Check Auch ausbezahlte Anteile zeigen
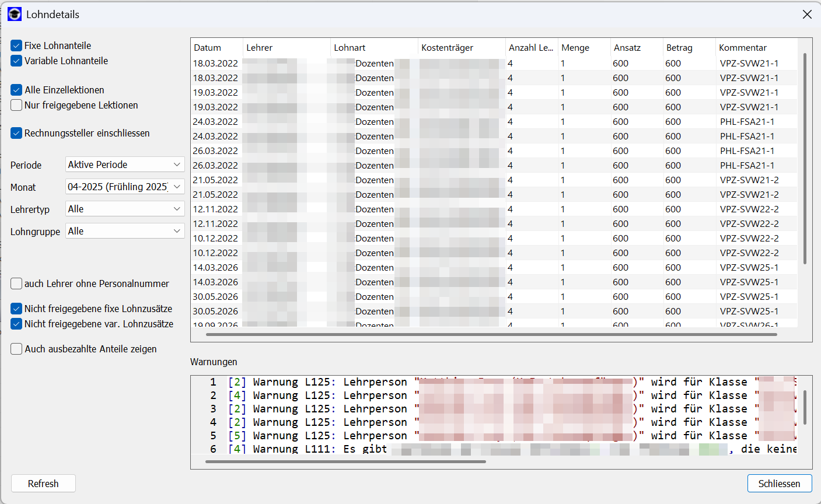This screenshot has width=821, height=504. [16, 349]
